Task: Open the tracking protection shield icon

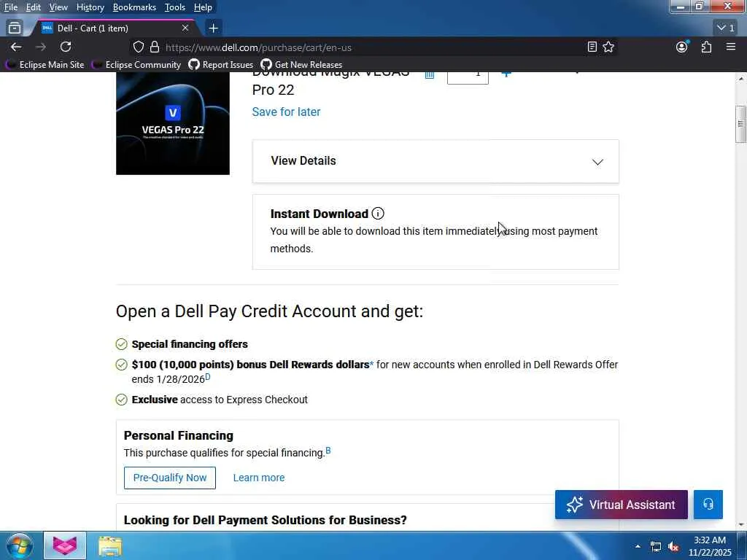Action: [x=138, y=47]
